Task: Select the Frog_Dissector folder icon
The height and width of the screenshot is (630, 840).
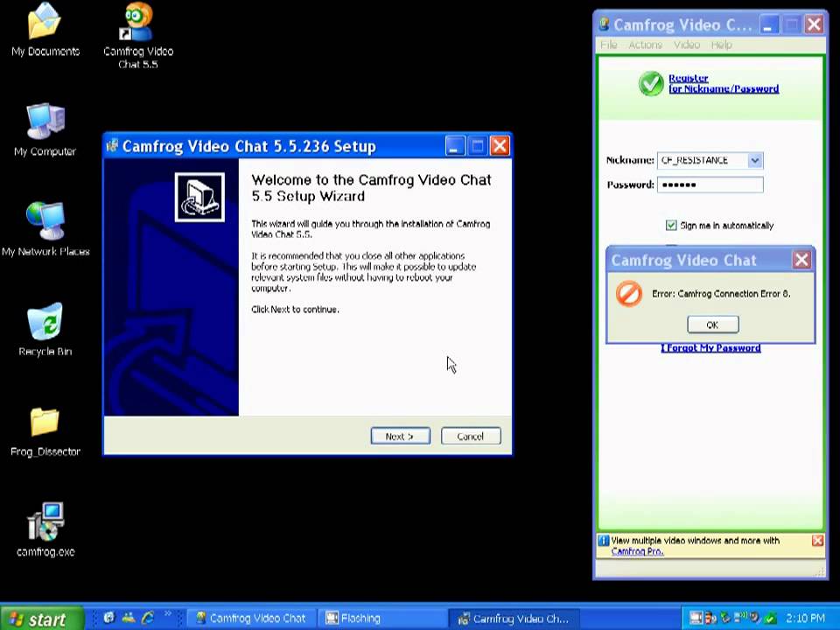Action: [45, 431]
